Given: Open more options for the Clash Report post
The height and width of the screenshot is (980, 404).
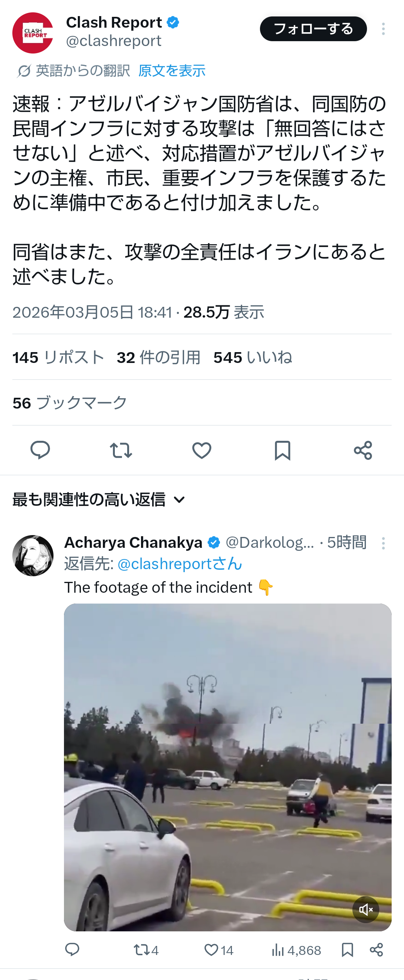Looking at the screenshot, I should (x=383, y=29).
